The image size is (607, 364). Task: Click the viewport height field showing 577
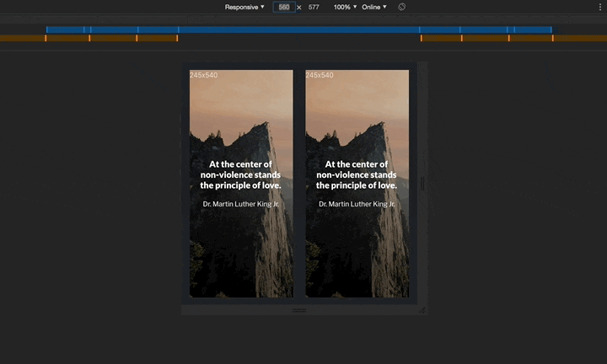click(314, 7)
